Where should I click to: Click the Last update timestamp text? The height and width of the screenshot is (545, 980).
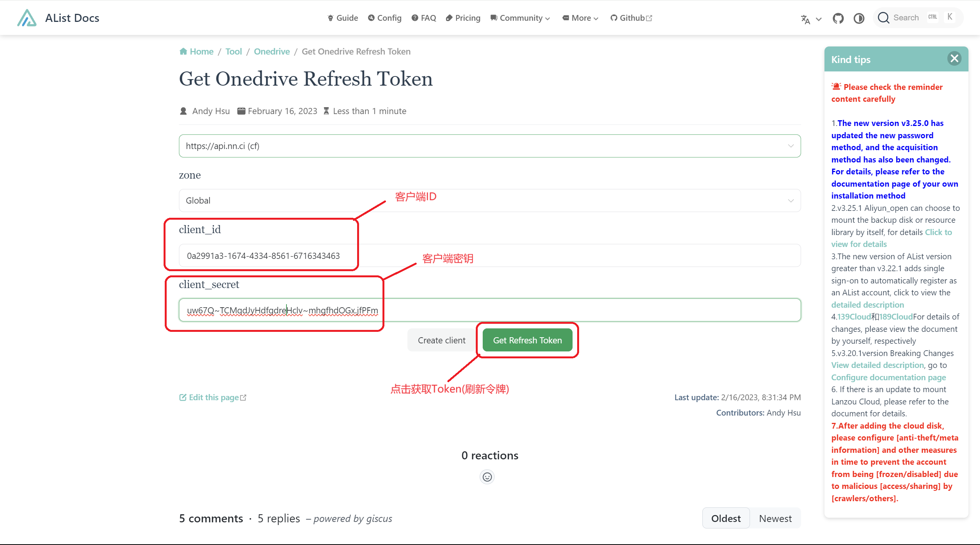click(x=737, y=398)
